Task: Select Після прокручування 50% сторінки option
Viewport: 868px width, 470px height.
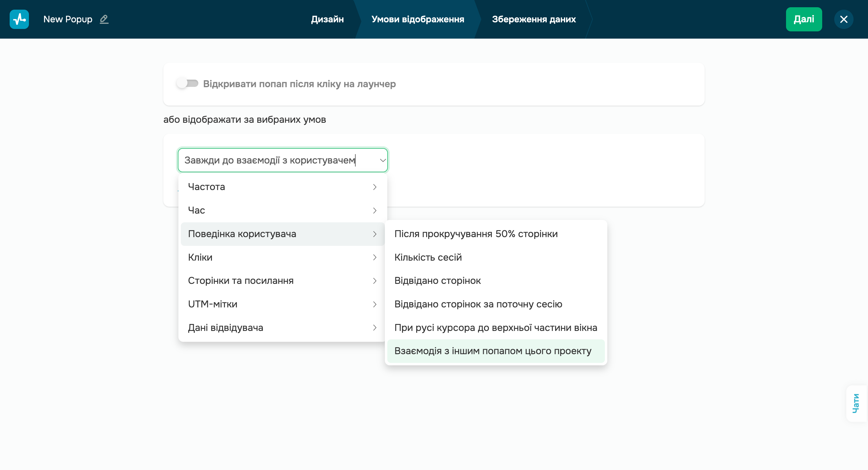Action: pyautogui.click(x=476, y=234)
